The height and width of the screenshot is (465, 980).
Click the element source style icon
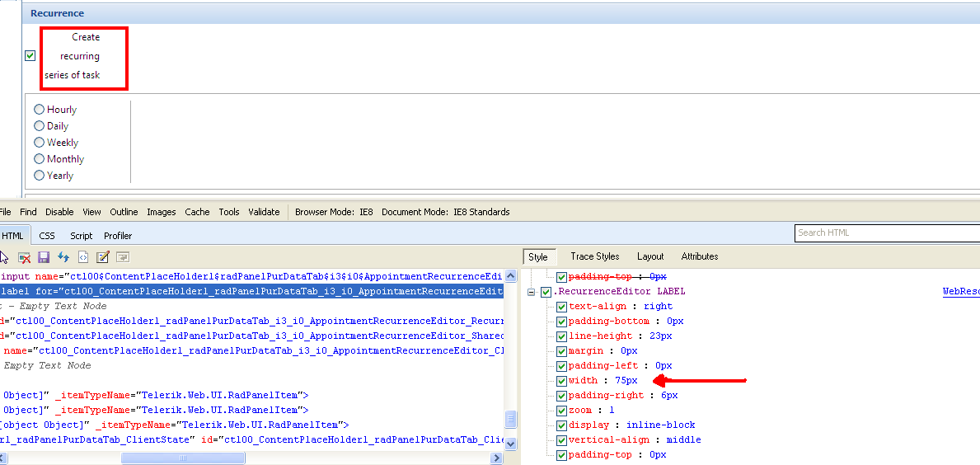coord(83,257)
